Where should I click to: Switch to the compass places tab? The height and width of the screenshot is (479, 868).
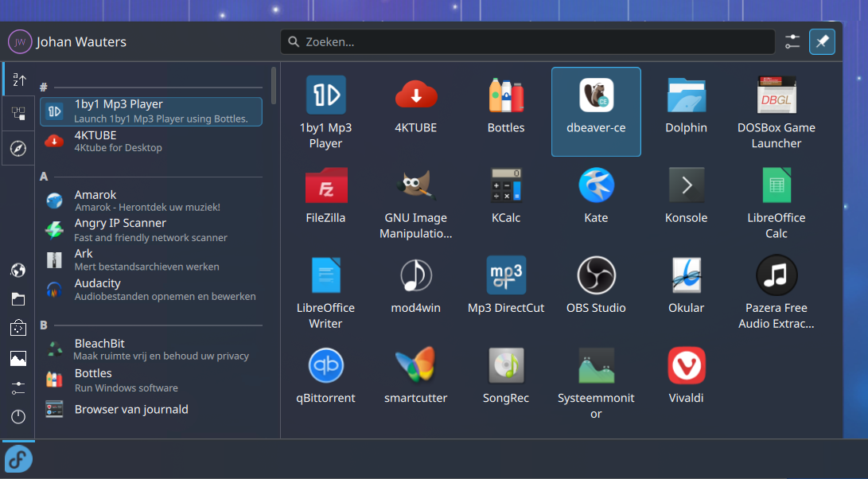(x=19, y=148)
